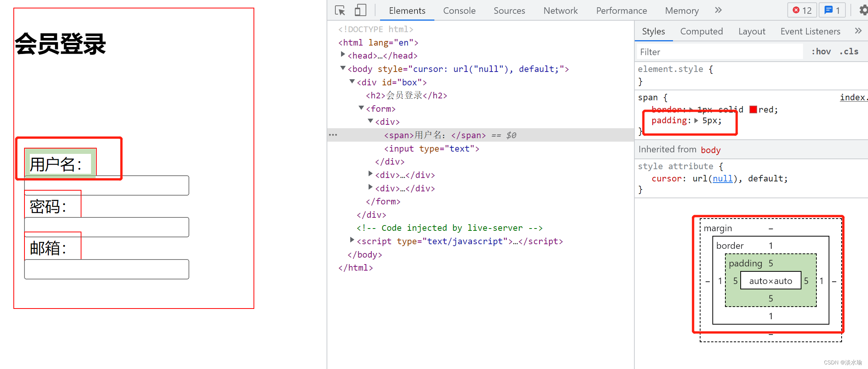Expand the padding shorthand triangle

pyautogui.click(x=696, y=121)
